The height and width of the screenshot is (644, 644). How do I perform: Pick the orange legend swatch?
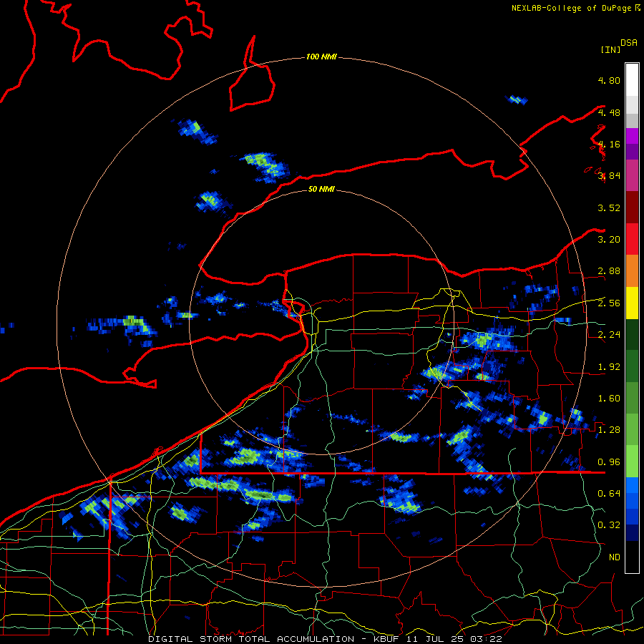pos(632,270)
